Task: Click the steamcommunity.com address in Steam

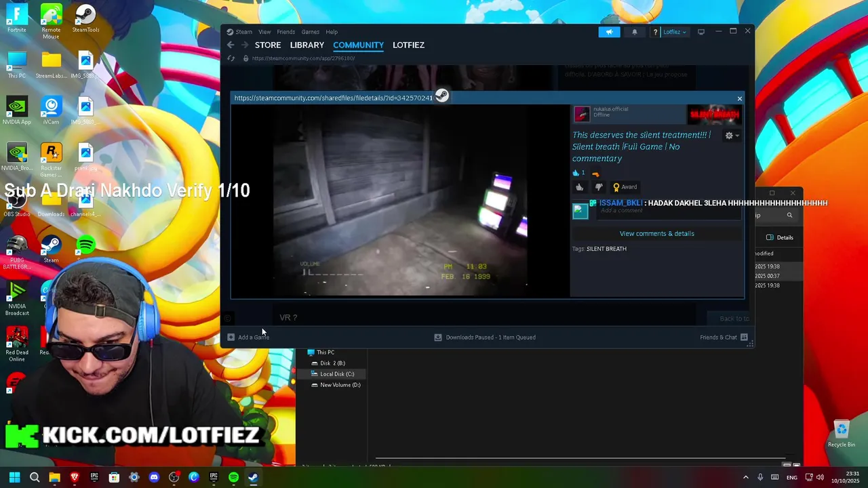Action: (303, 58)
